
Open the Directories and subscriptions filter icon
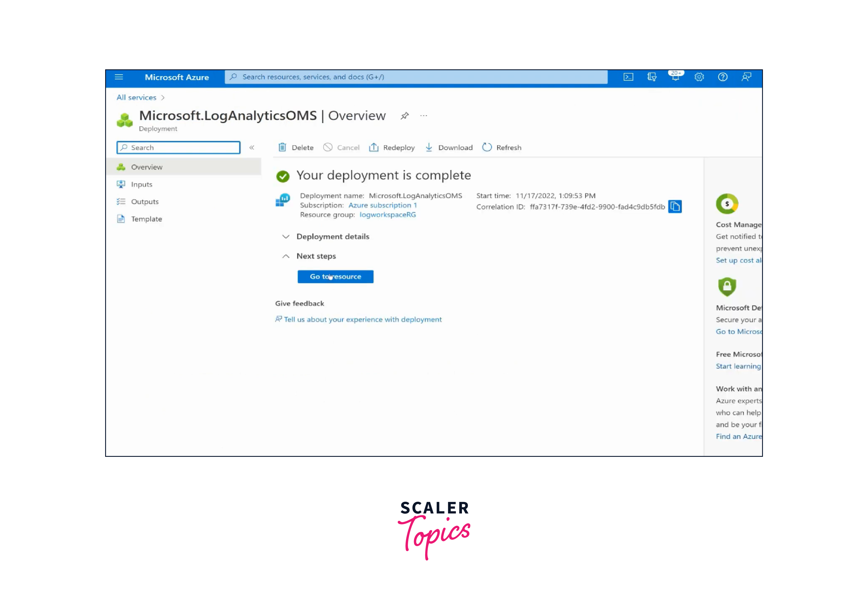click(x=652, y=77)
